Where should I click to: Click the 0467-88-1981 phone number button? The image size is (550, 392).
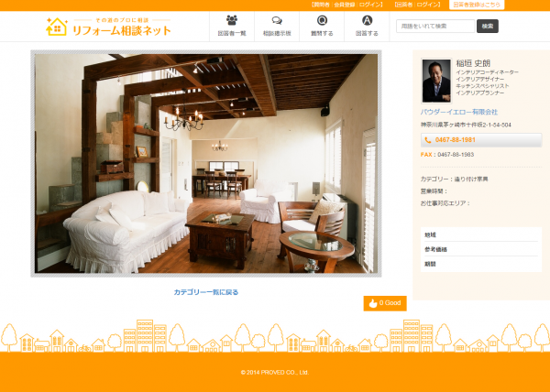pos(480,140)
